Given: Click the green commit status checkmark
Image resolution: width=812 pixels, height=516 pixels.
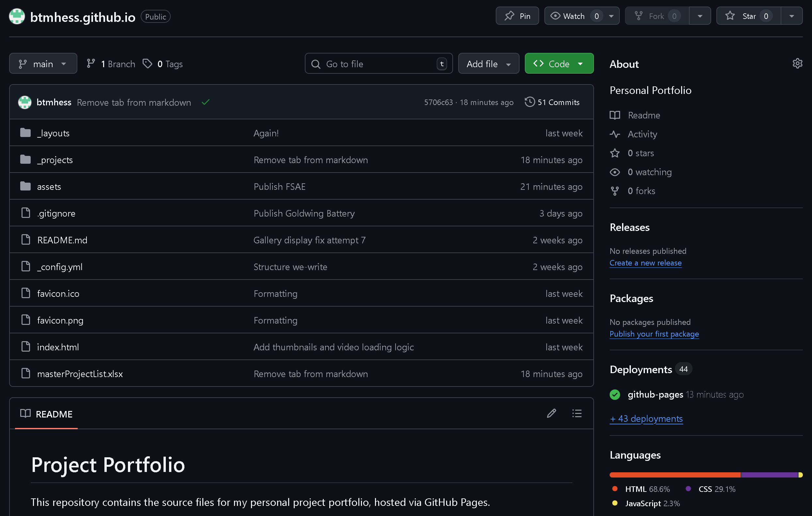Looking at the screenshot, I should (205, 102).
